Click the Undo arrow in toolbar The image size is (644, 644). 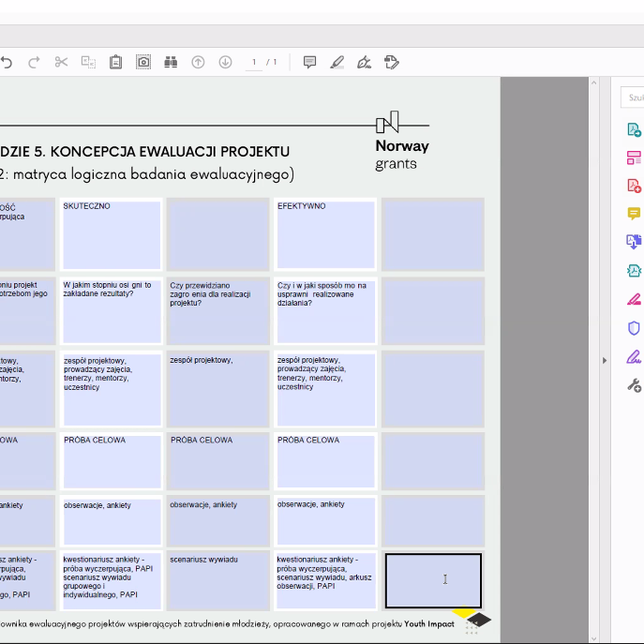[7, 63]
